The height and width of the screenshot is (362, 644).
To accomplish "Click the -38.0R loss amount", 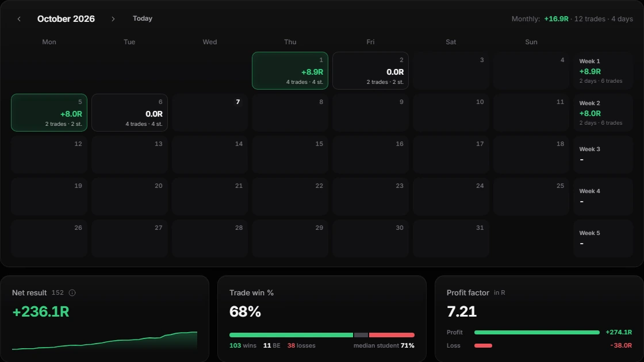I will pos(621,345).
